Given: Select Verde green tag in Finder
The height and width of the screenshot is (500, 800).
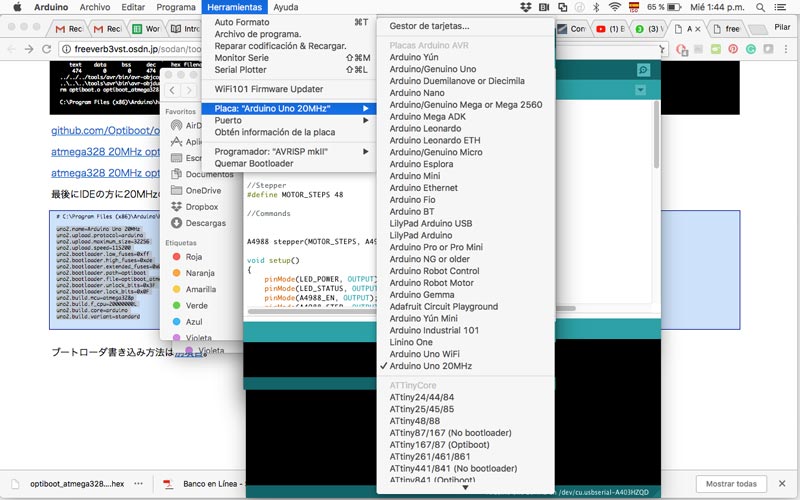Looking at the screenshot, I should coord(190,306).
